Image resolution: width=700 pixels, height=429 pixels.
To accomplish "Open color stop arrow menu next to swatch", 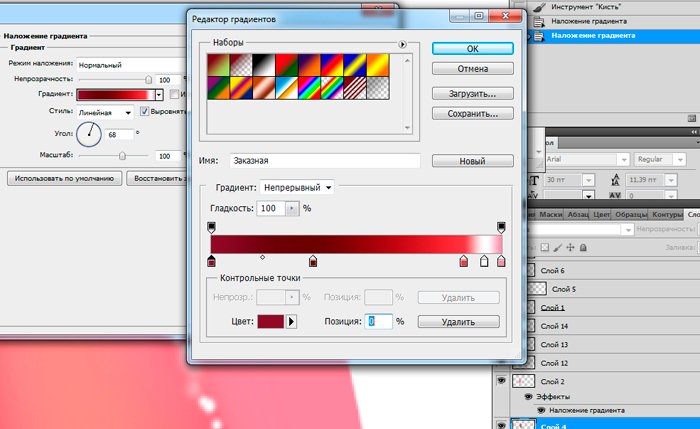I will pos(293,322).
